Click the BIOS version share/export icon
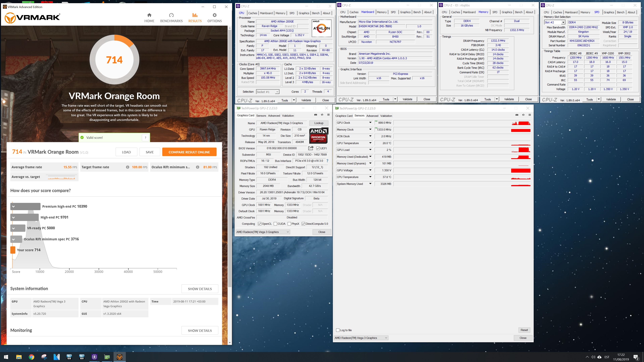The height and width of the screenshot is (362, 644). 311,148
